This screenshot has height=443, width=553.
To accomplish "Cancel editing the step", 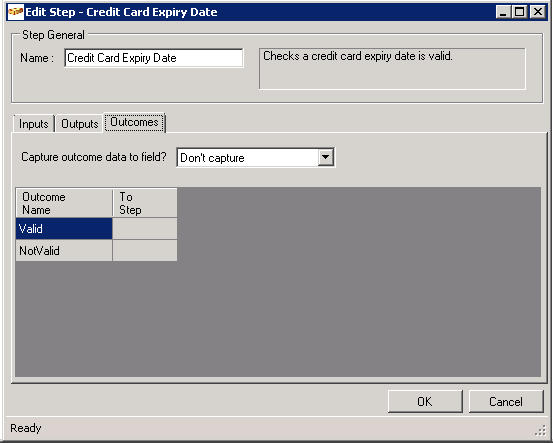I will coord(506,401).
